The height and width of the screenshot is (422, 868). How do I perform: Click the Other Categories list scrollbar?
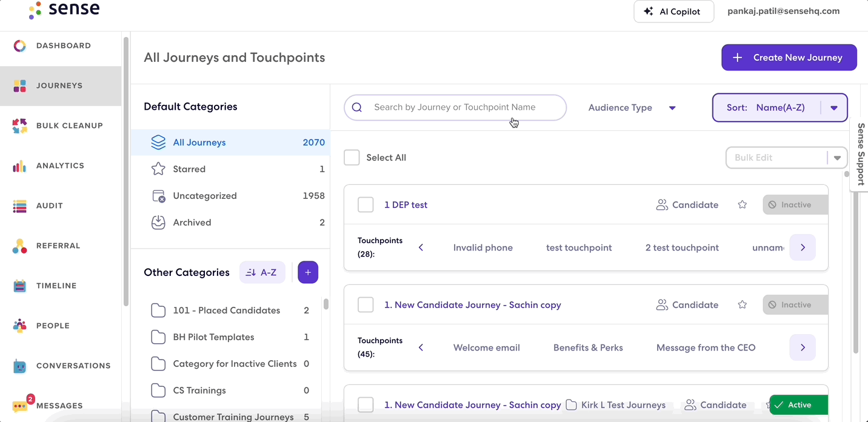tap(326, 304)
